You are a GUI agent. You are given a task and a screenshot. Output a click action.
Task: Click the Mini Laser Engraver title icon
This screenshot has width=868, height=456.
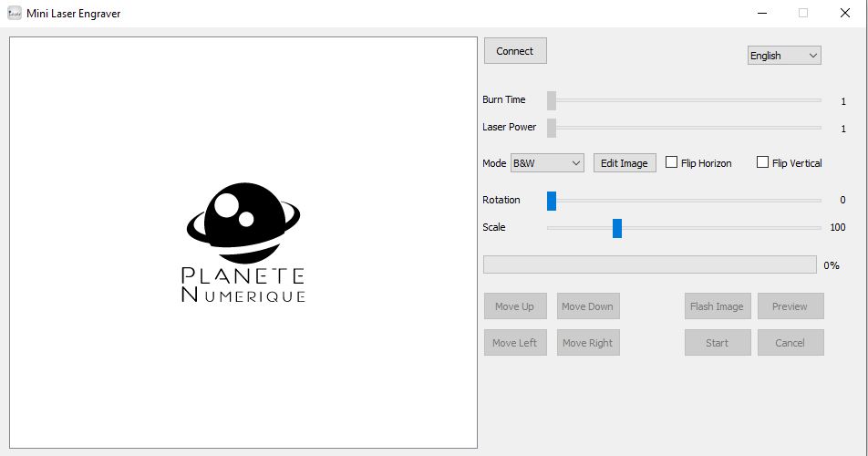pos(15,14)
